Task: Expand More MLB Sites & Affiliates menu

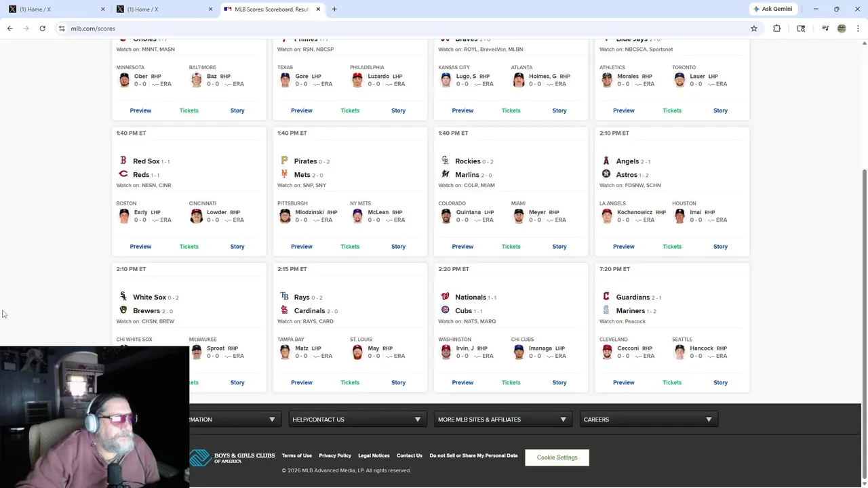Action: [502, 420]
